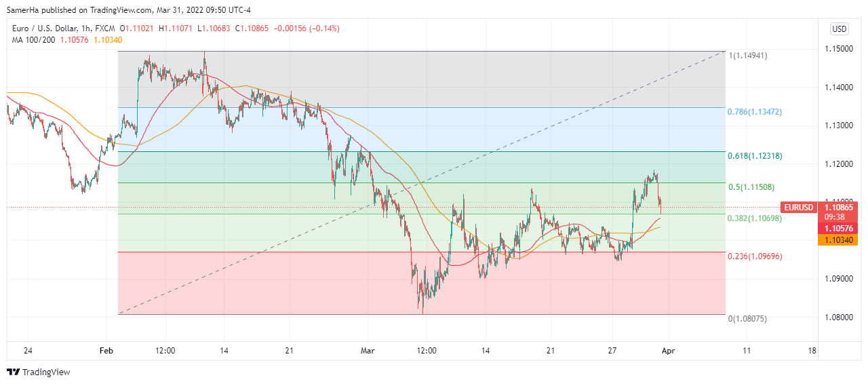Click the red 1.10576 moving average label
868x384 pixels.
point(840,229)
